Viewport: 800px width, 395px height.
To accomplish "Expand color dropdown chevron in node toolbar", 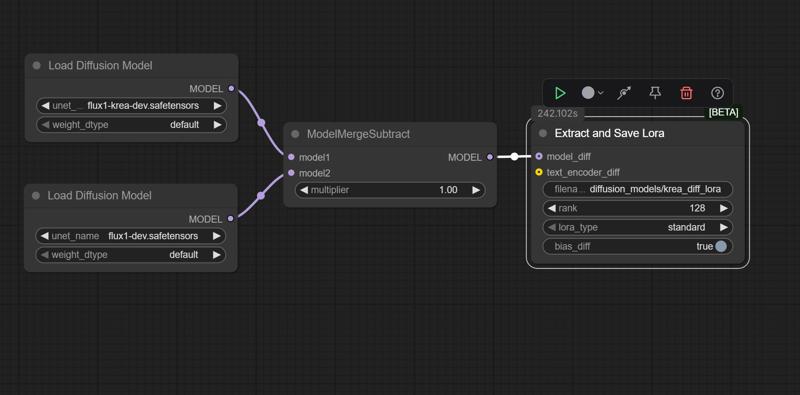I will [601, 93].
